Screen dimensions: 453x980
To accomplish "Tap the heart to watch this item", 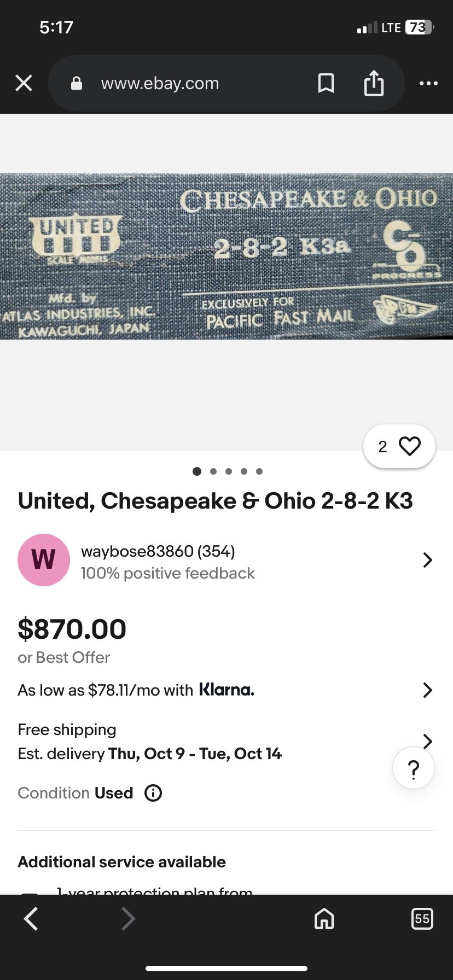I will pos(409,446).
